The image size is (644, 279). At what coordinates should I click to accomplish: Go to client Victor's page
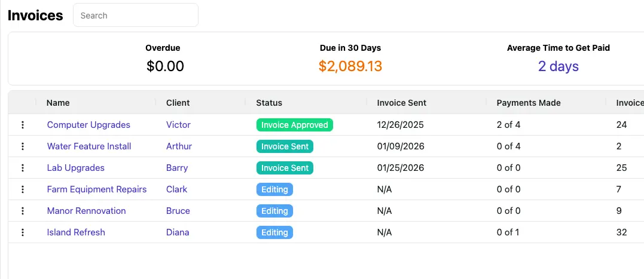(x=178, y=125)
